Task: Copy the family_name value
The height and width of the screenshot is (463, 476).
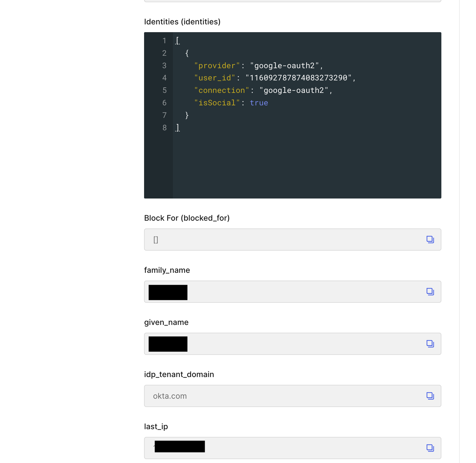Action: 430,292
